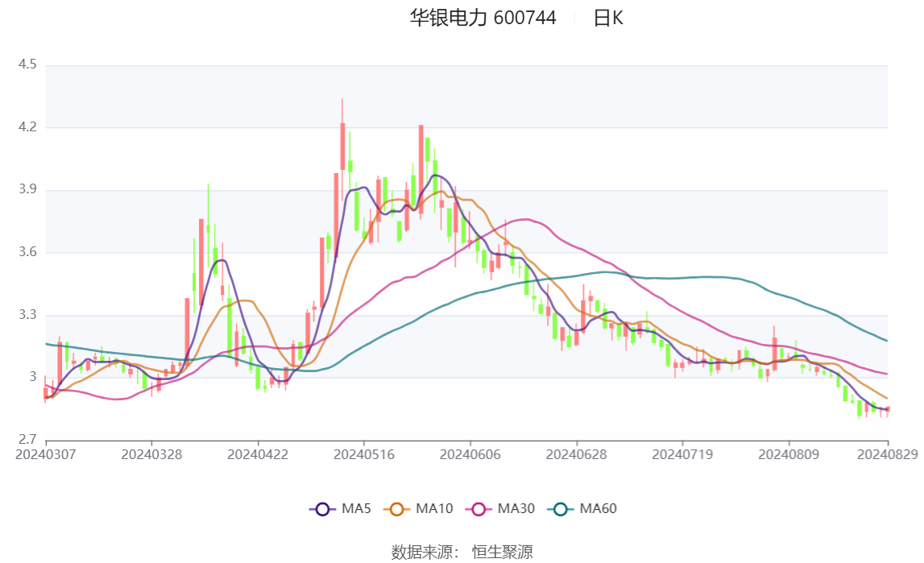Image resolution: width=924 pixels, height=563 pixels.
Task: Click the 20240809 date label
Action: coord(788,454)
